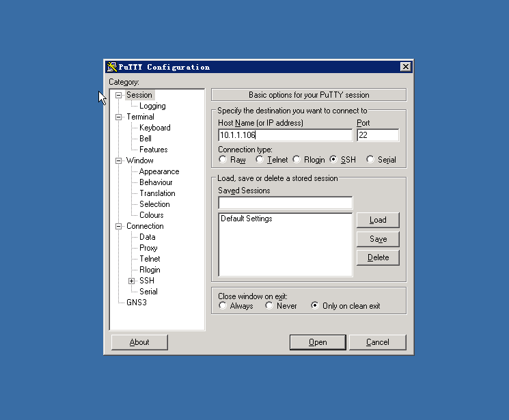The width and height of the screenshot is (509, 420).
Task: Expand the SSH tree node
Action: click(131, 281)
